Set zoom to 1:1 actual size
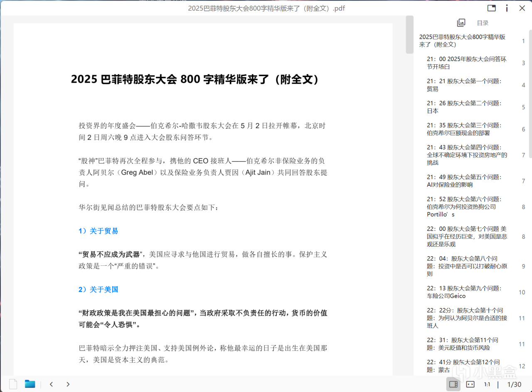Viewport: 532px width, 392px height. coord(487,385)
